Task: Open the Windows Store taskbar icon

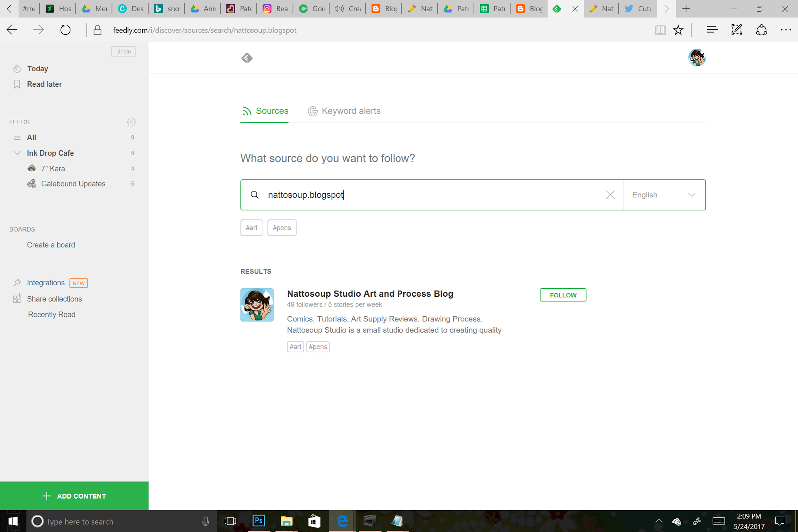Action: pos(314,521)
